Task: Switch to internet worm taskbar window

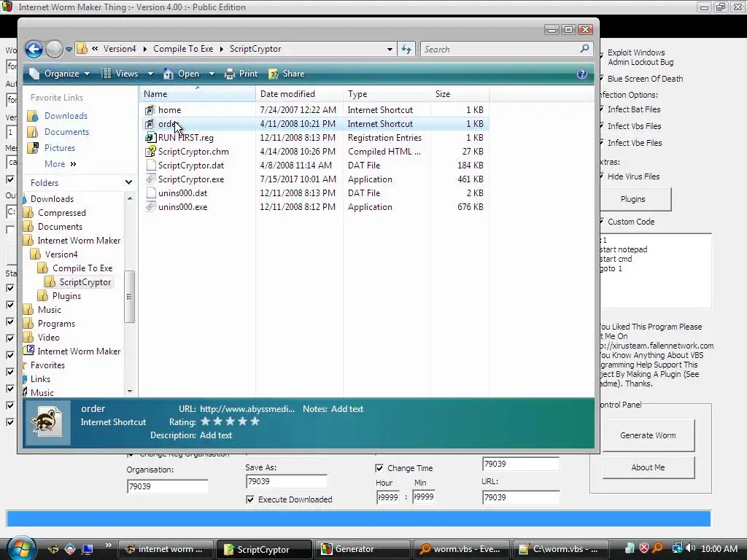Action: (164, 549)
